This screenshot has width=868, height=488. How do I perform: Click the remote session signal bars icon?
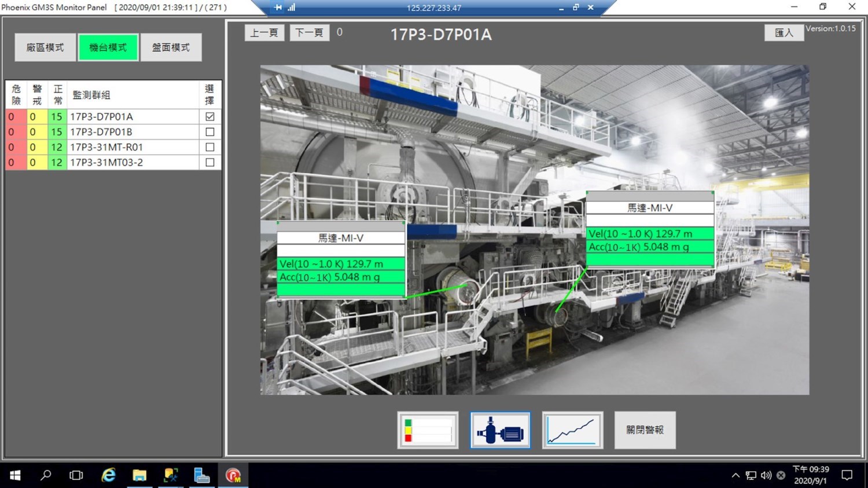click(291, 8)
